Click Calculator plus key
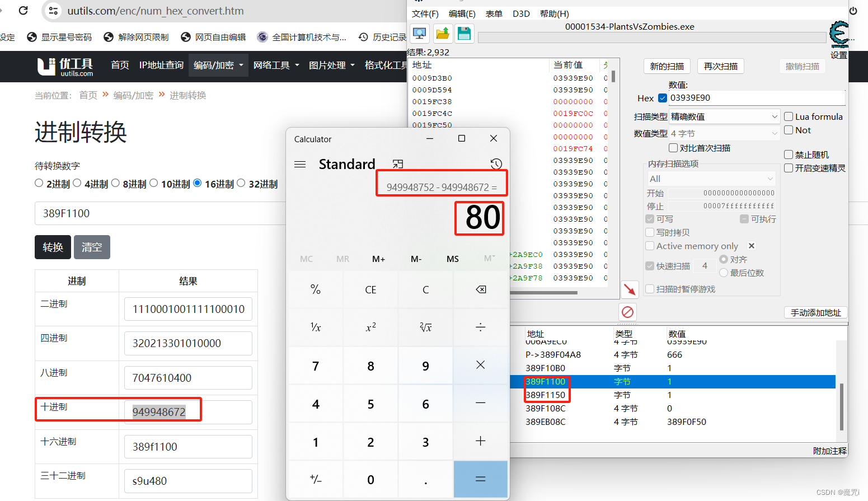The width and height of the screenshot is (868, 501). [x=481, y=441]
